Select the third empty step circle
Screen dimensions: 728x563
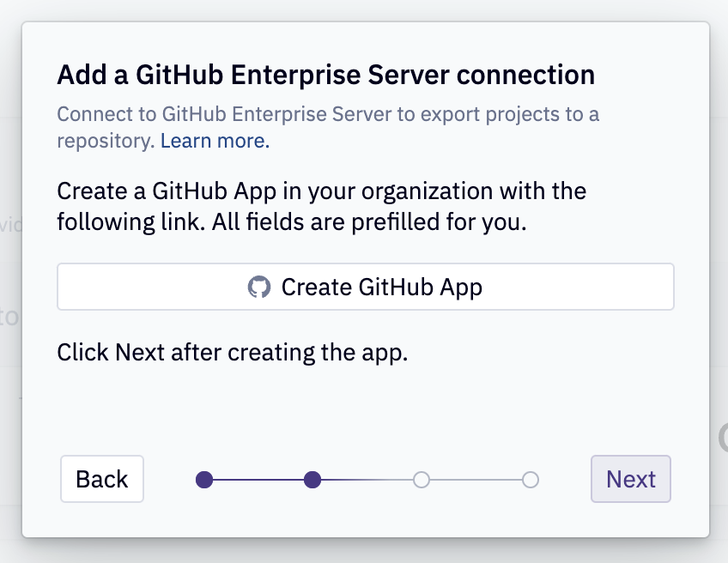tap(422, 480)
